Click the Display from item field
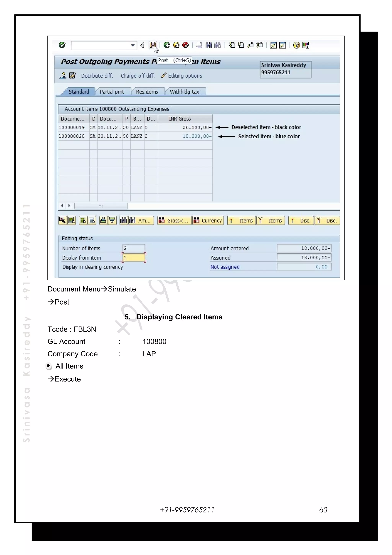 [134, 258]
